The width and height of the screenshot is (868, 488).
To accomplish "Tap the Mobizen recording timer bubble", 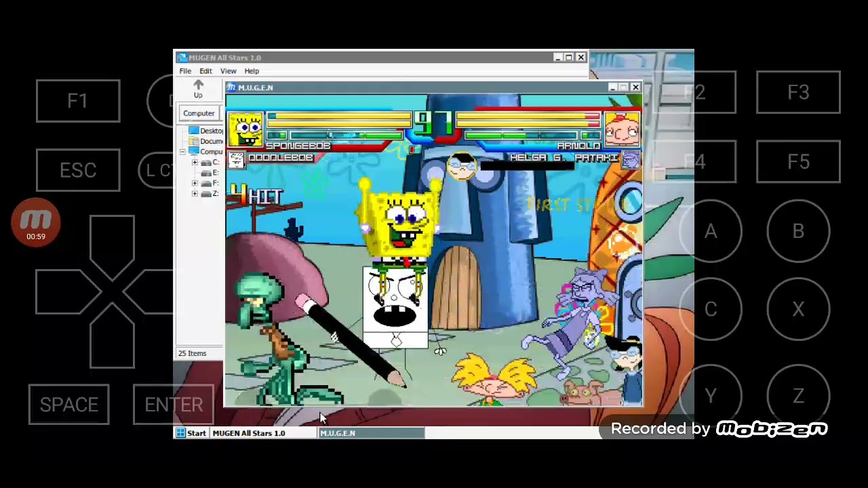I will (x=36, y=222).
